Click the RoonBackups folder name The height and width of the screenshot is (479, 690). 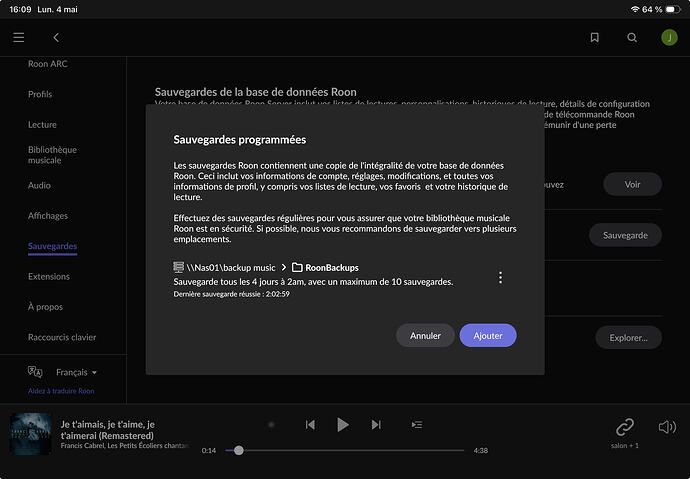332,267
